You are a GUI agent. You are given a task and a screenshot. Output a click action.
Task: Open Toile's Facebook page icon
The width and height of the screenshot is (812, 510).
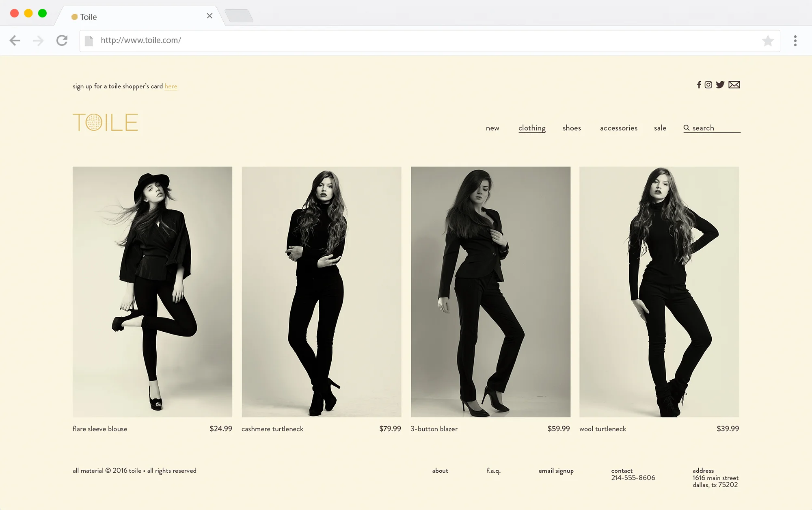pyautogui.click(x=699, y=85)
